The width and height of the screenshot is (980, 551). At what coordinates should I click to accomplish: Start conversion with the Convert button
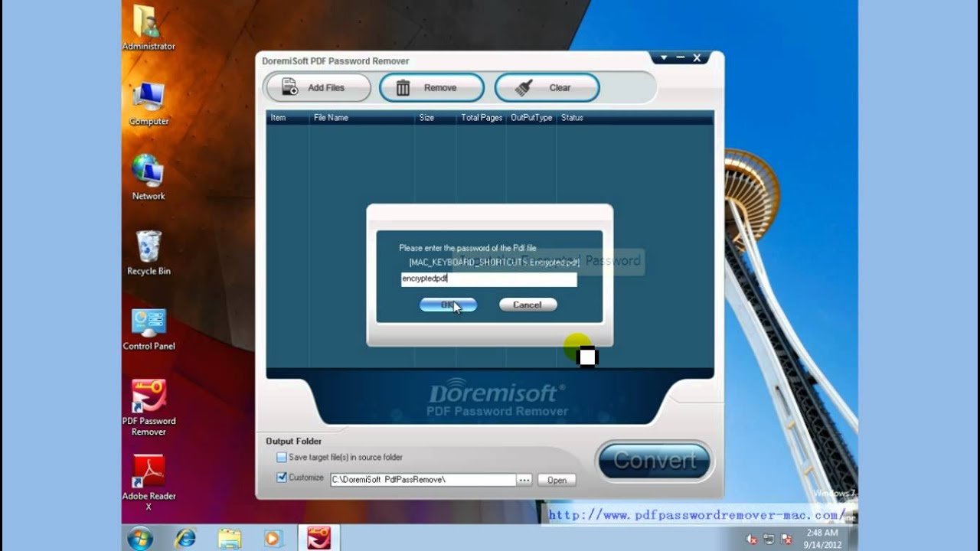point(655,461)
